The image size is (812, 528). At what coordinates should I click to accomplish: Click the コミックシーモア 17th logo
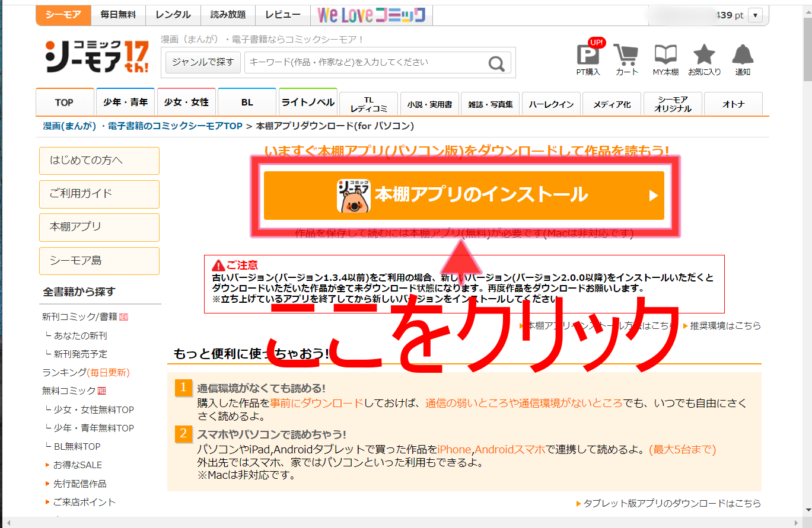[x=97, y=56]
